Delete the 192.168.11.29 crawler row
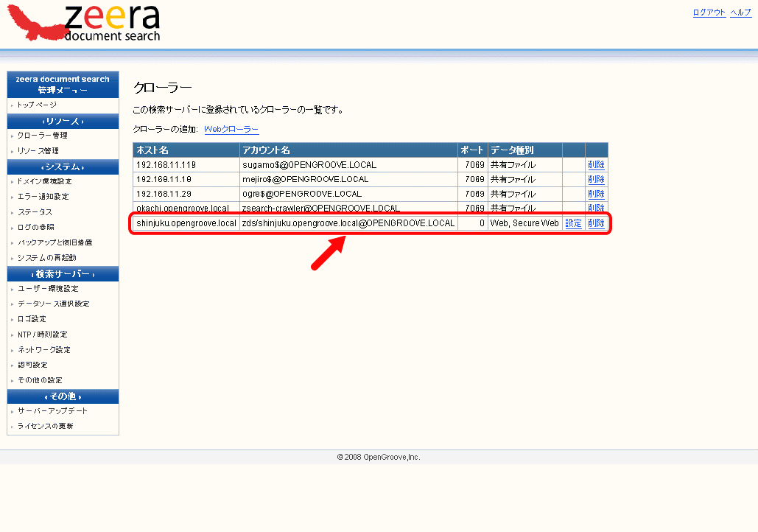The image size is (758, 532). point(596,194)
